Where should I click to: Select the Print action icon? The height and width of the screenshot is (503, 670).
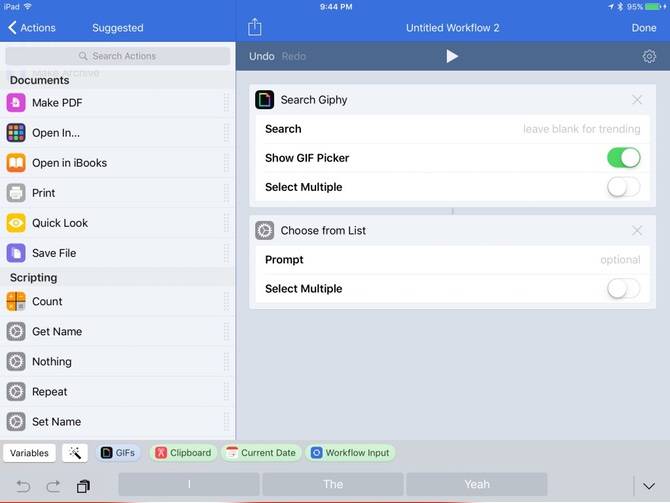tap(16, 193)
